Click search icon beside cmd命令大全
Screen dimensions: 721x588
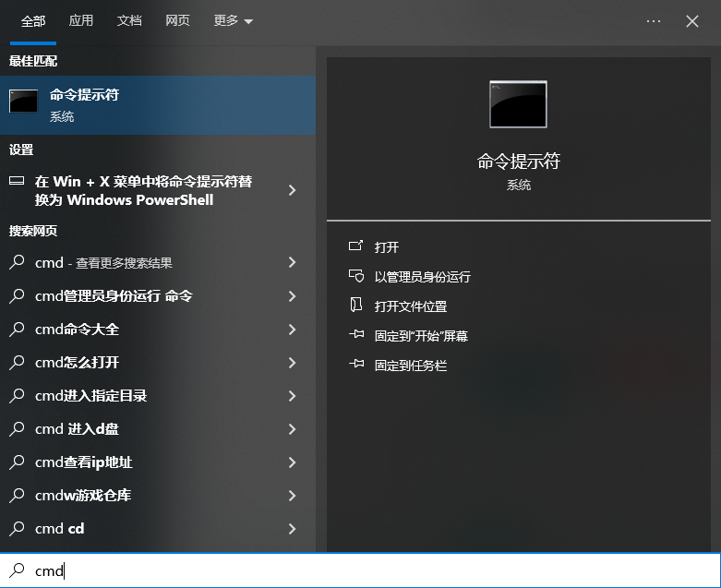(17, 329)
